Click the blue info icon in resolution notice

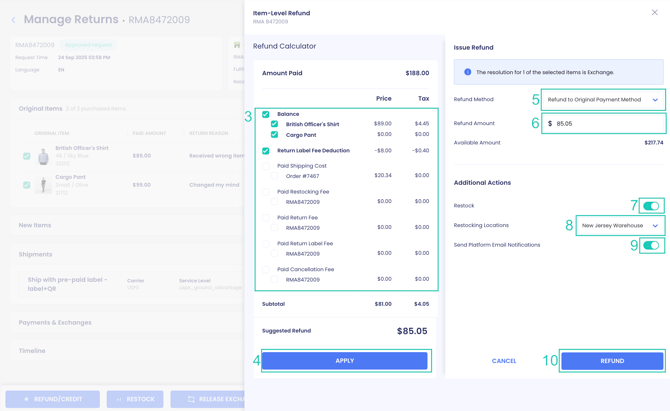click(467, 72)
